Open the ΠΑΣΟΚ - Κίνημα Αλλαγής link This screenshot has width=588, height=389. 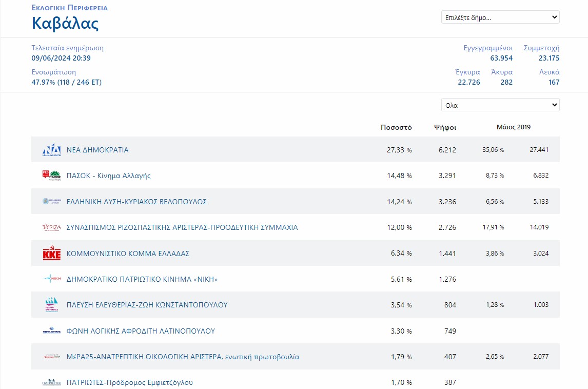[108, 176]
